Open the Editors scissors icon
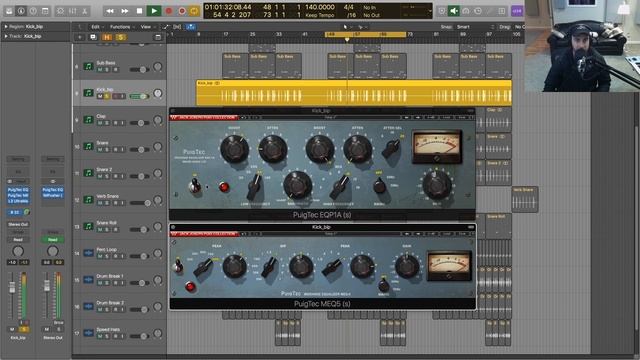This screenshot has height=360, width=640. (84, 11)
